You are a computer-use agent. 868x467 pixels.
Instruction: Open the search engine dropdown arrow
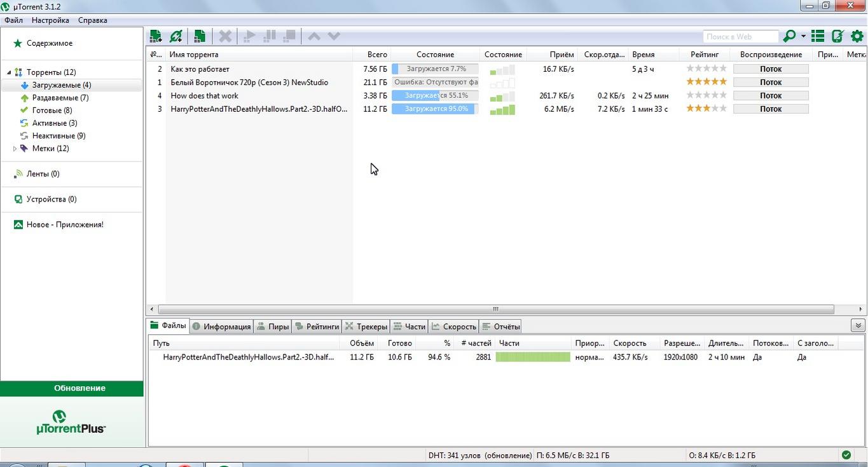coord(803,37)
